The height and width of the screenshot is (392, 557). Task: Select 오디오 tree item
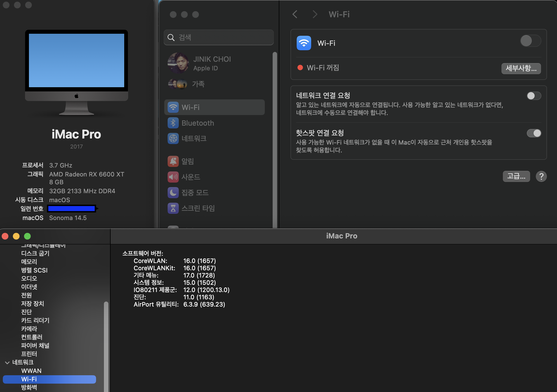(x=29, y=278)
